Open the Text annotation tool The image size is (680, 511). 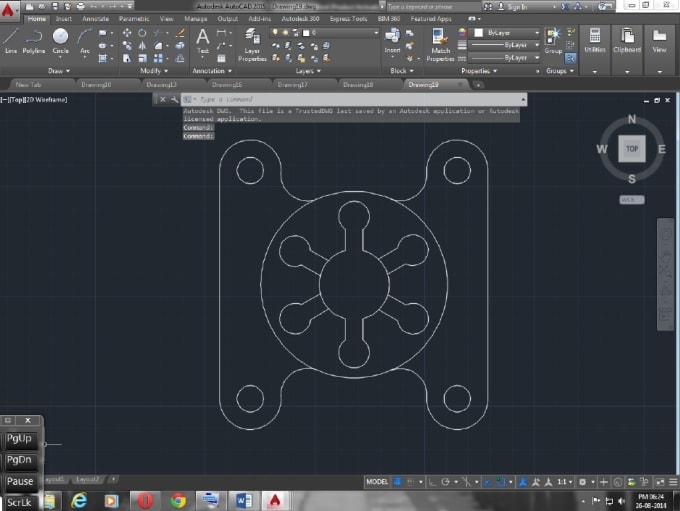tap(203, 41)
